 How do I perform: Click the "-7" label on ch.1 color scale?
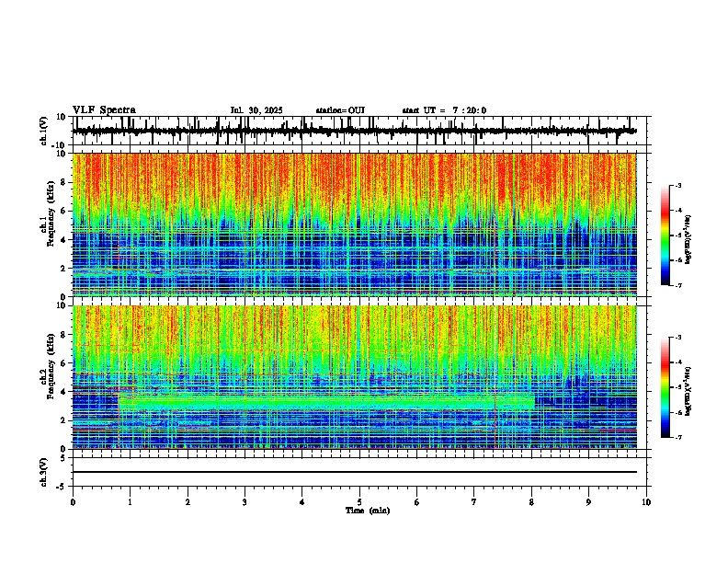[678, 286]
